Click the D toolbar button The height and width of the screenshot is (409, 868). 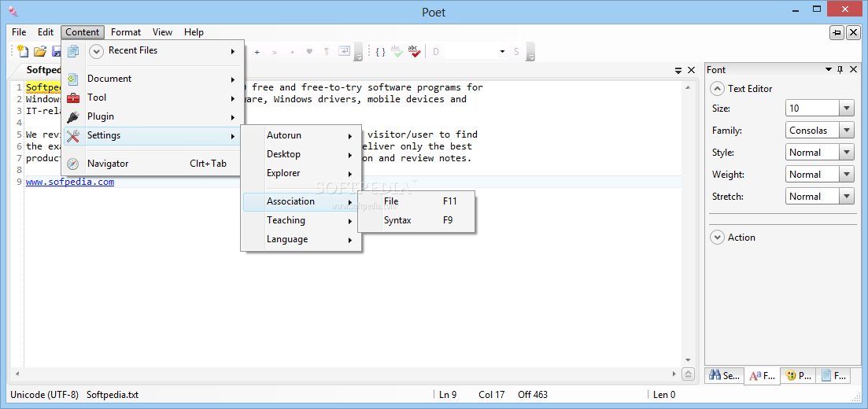(x=436, y=51)
